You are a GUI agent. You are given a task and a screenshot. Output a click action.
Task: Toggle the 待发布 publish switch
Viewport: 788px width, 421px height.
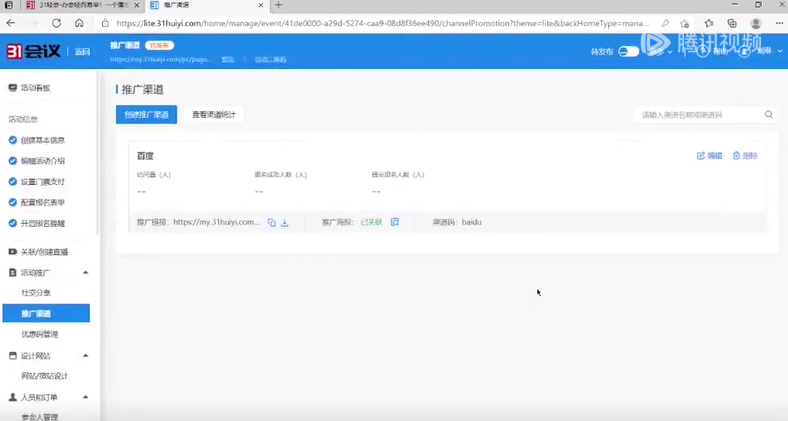(628, 51)
